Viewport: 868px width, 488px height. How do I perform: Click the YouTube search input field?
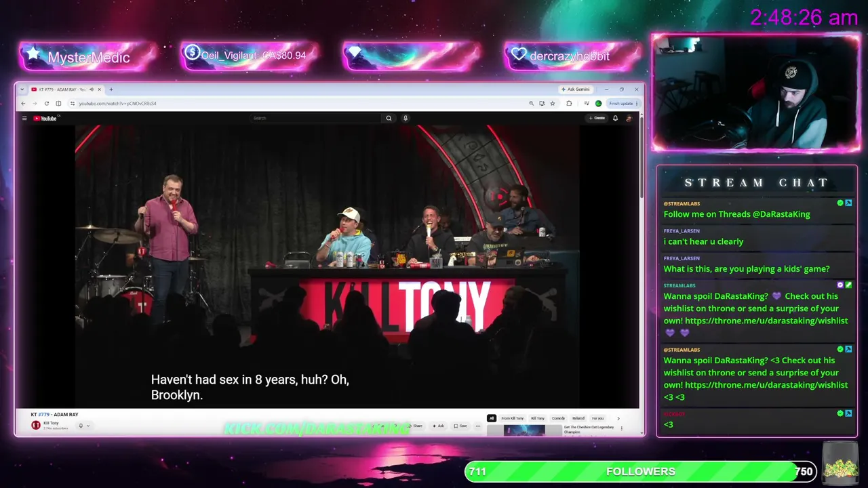click(x=315, y=118)
